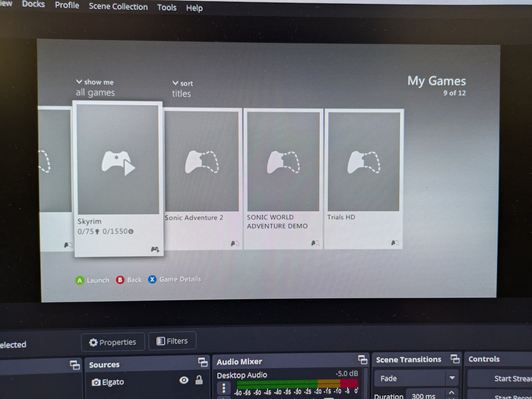The image size is (532, 399).
Task: Pop out the Scene Transitions dock icon
Action: pyautogui.click(x=455, y=359)
